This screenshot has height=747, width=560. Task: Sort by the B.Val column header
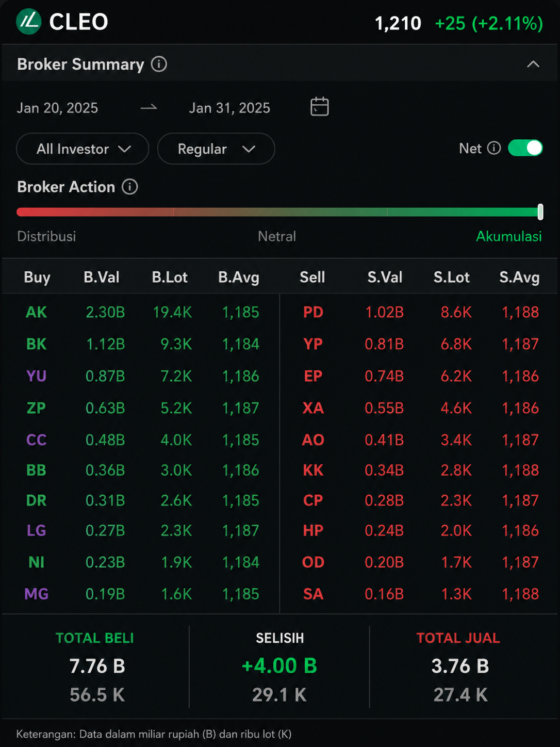pyautogui.click(x=102, y=278)
